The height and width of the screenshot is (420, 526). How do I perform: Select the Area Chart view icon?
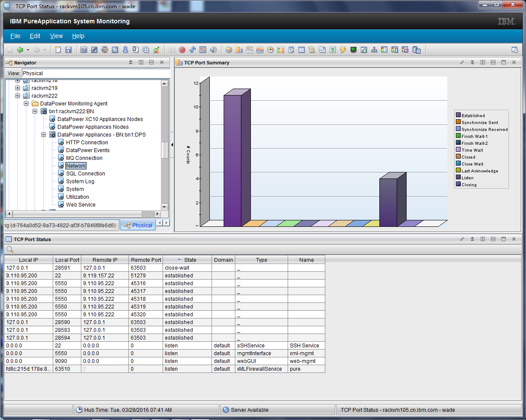tap(260, 50)
